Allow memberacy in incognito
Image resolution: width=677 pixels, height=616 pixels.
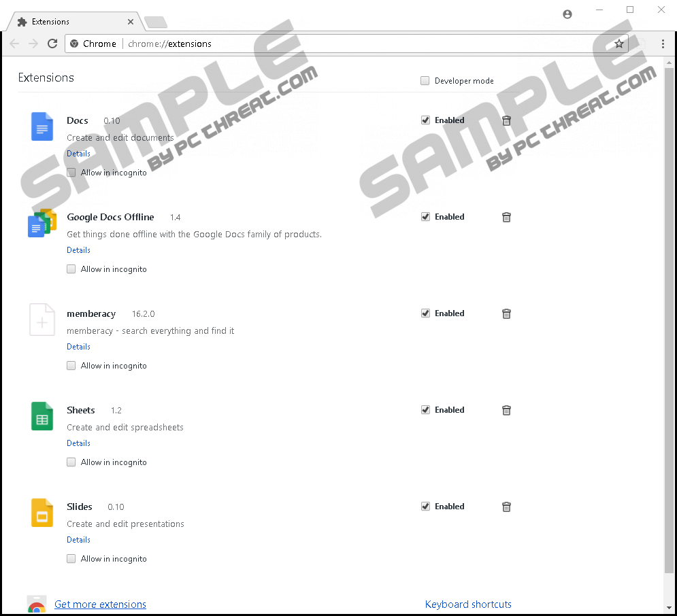pos(71,366)
